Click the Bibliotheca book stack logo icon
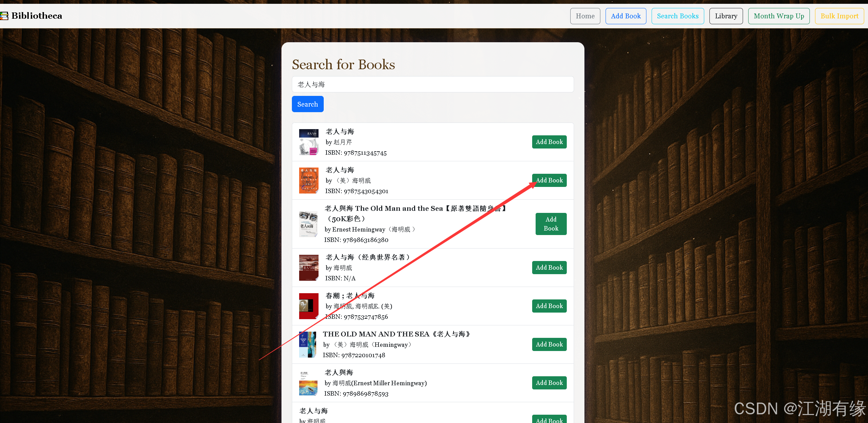The image size is (868, 423). [4, 16]
